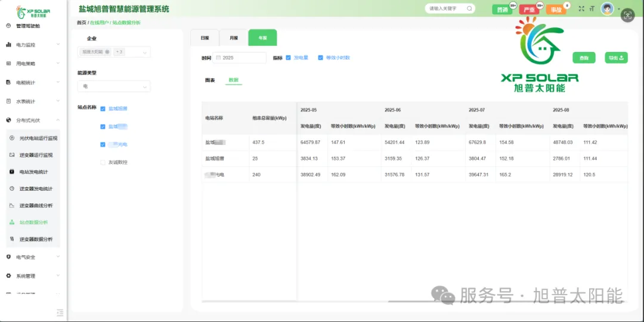Click the green 查询 button

coord(584,58)
